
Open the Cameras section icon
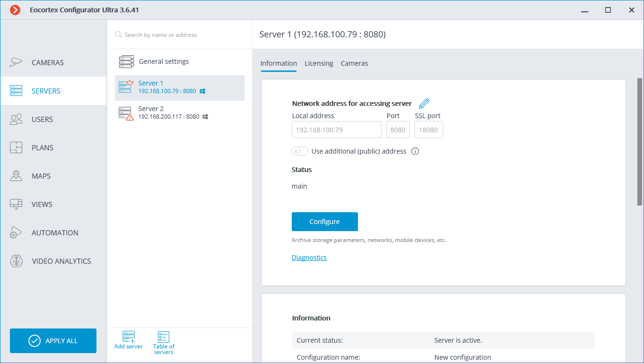point(17,62)
